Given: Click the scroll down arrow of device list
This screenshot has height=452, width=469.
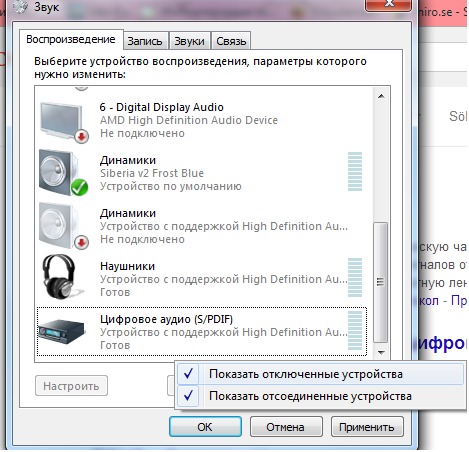Looking at the screenshot, I should pos(381,352).
